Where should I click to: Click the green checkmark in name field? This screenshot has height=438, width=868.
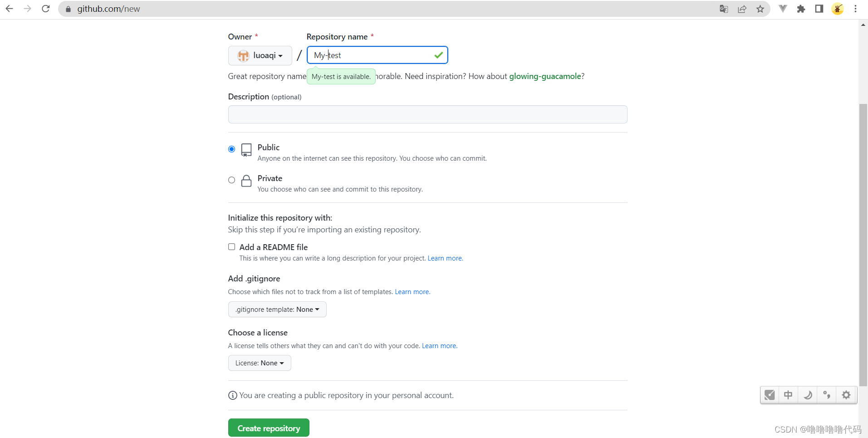click(x=438, y=55)
